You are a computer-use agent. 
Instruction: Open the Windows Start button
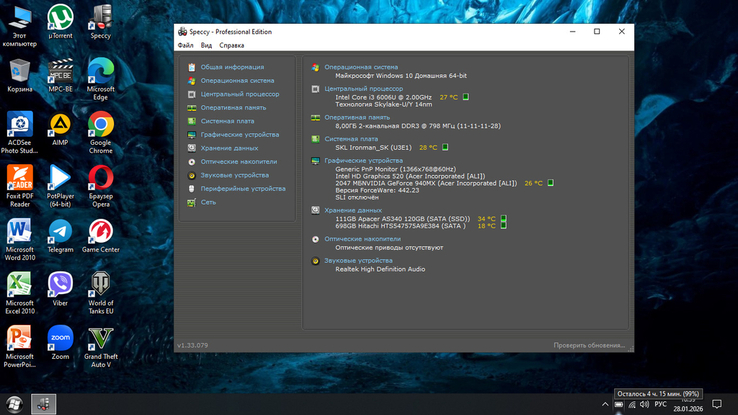(14, 404)
